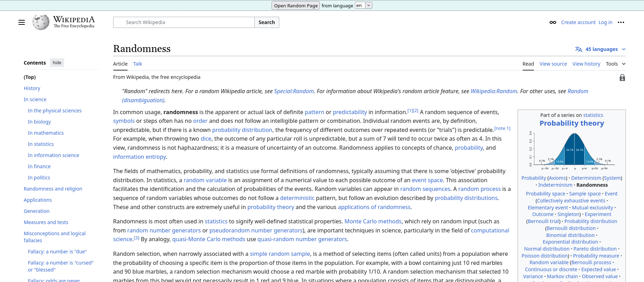Open In the physical sciences subsection
This screenshot has height=282, width=644.
[x=54, y=111]
